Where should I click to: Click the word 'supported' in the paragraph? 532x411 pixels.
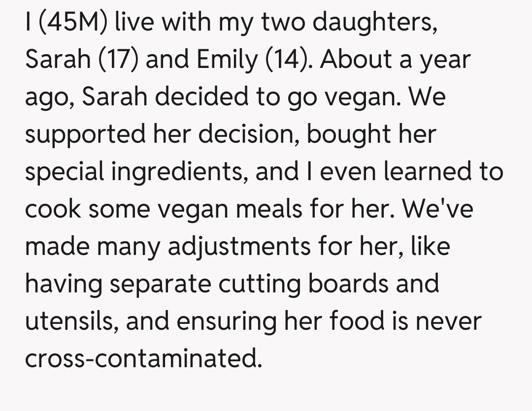click(85, 134)
